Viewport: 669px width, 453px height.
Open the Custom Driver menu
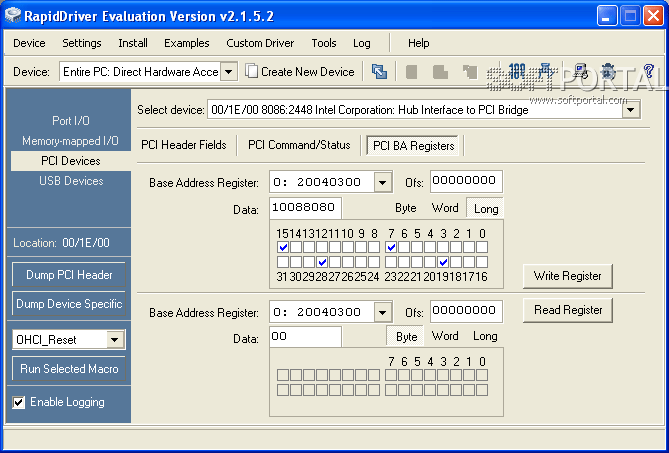point(259,43)
